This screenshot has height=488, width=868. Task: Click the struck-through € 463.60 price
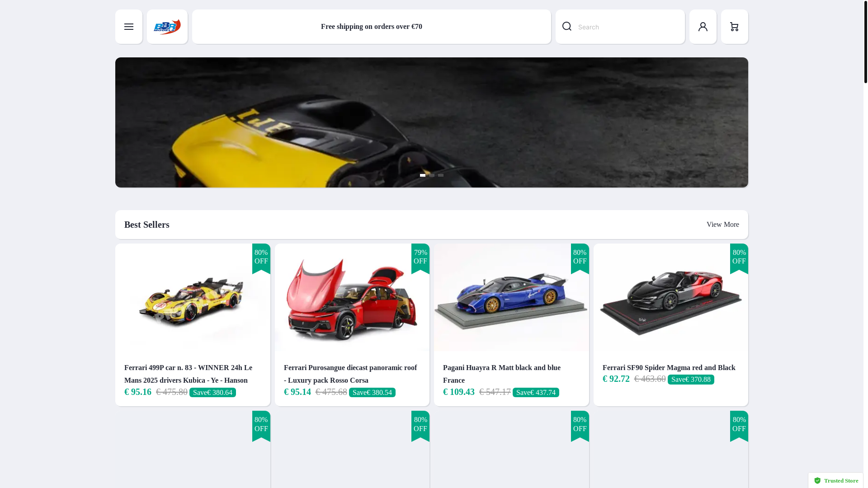click(650, 379)
